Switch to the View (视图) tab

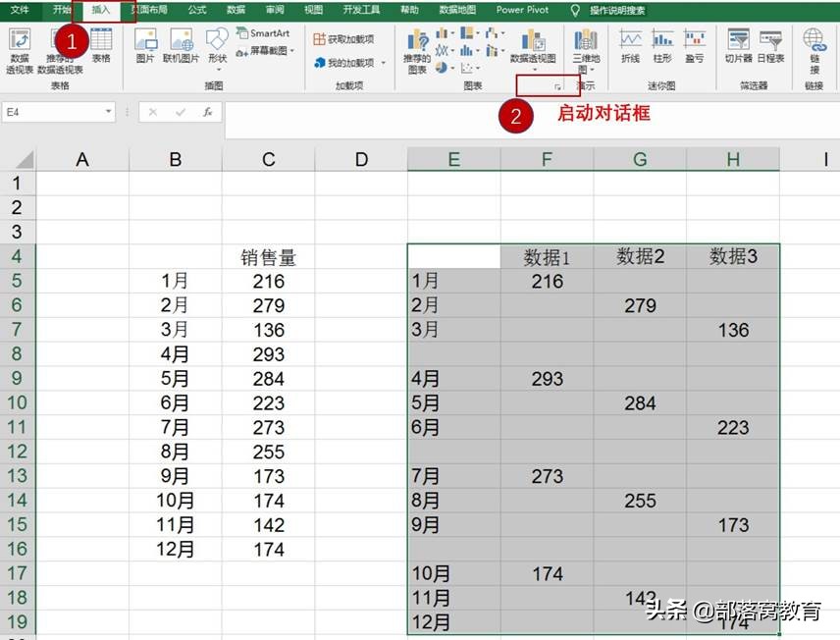point(313,10)
